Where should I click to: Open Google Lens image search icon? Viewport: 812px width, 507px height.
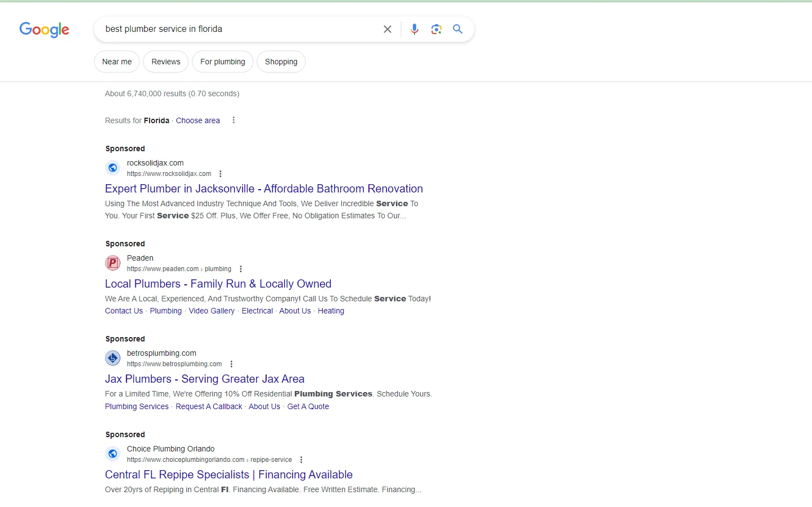click(437, 29)
